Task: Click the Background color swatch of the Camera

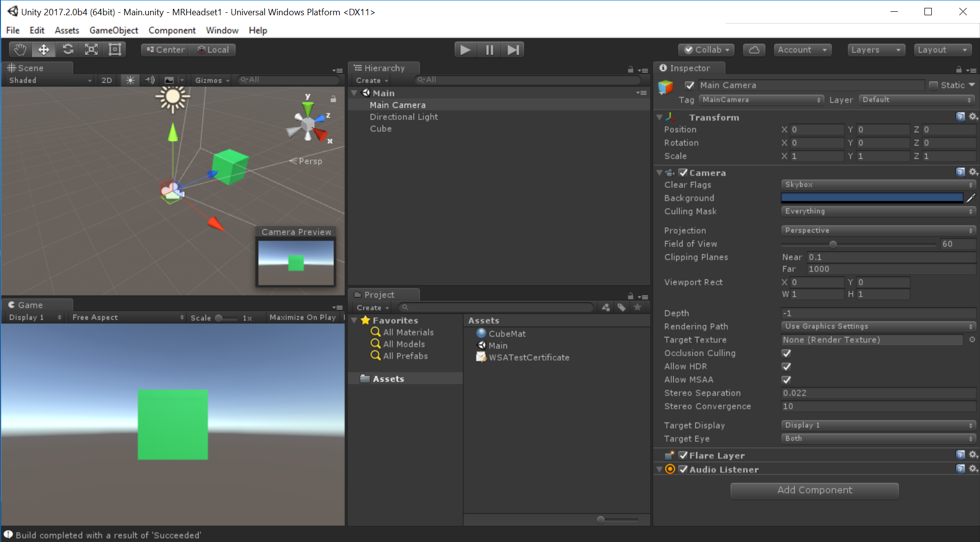Action: (x=871, y=197)
